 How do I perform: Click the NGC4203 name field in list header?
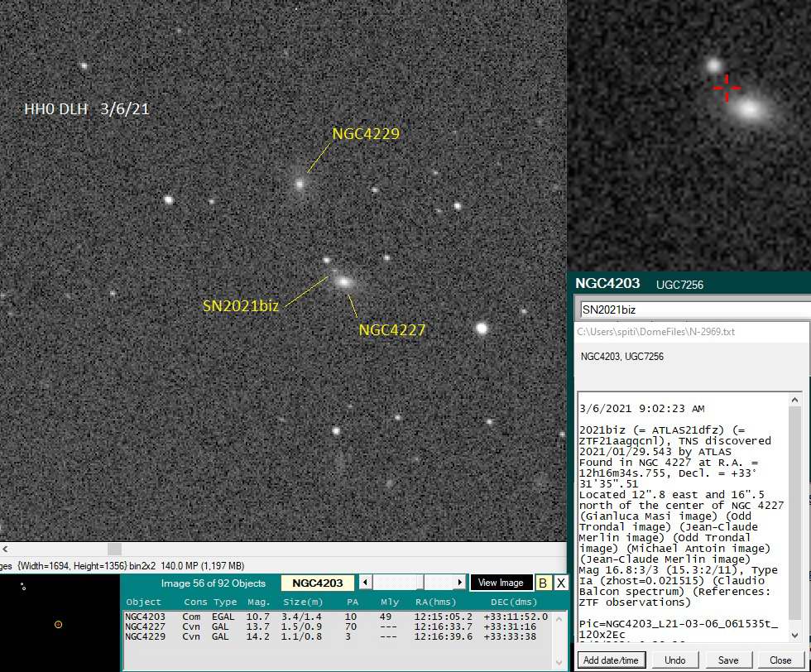tap(319, 583)
